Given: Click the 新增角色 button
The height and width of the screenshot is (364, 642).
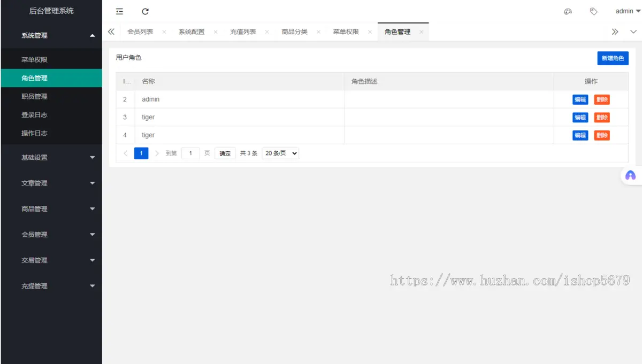Looking at the screenshot, I should click(613, 58).
